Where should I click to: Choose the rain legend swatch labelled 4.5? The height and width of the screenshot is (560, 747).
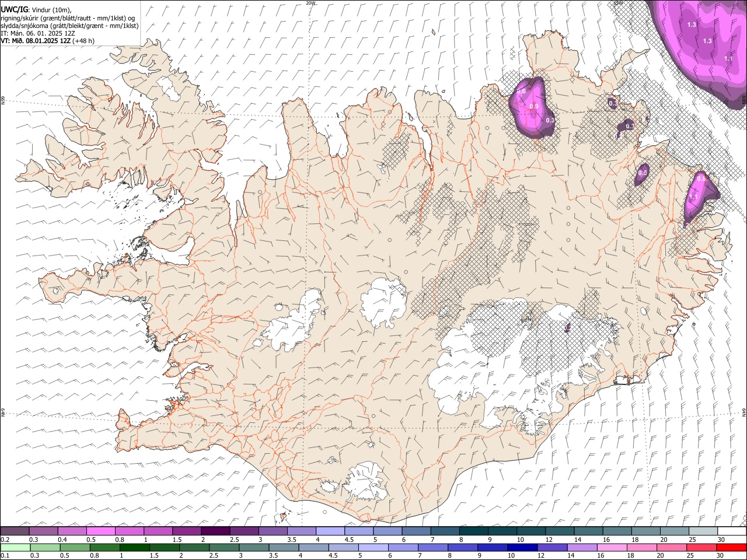pos(343,548)
